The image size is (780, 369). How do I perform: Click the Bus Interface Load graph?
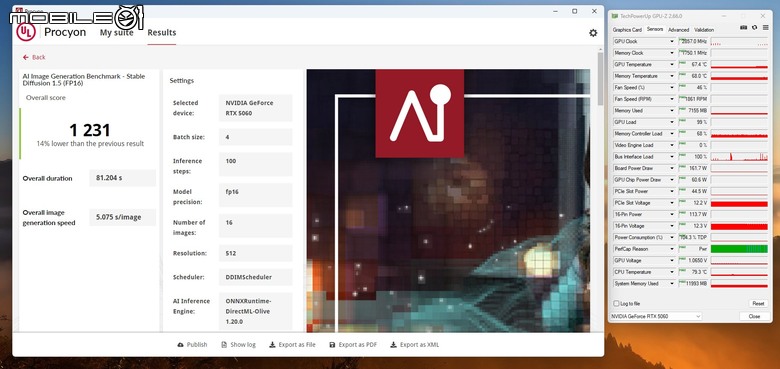point(739,157)
